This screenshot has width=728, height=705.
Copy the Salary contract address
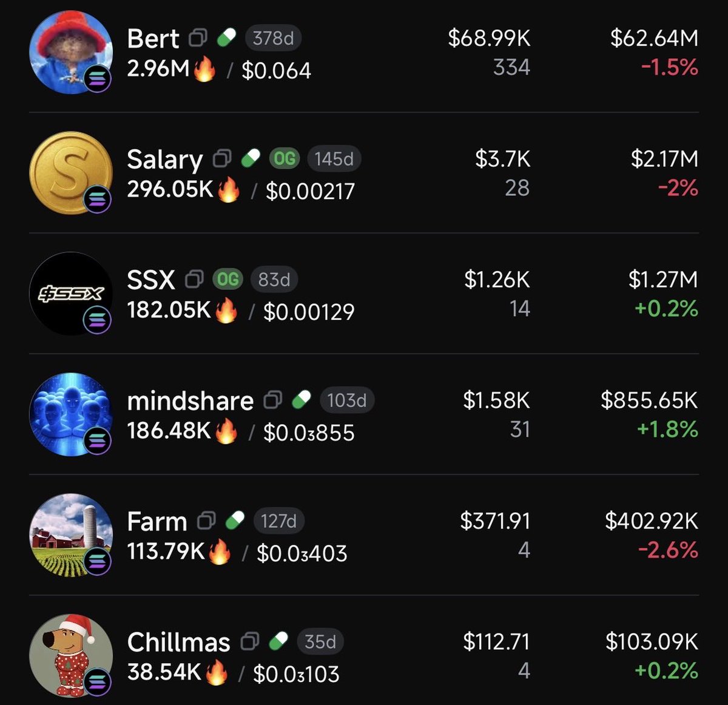click(221, 159)
